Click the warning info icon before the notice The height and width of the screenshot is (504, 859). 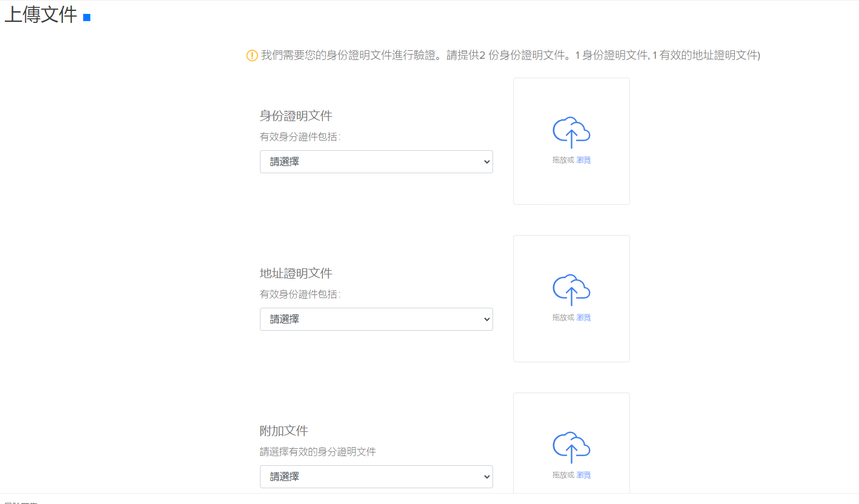[x=252, y=56]
